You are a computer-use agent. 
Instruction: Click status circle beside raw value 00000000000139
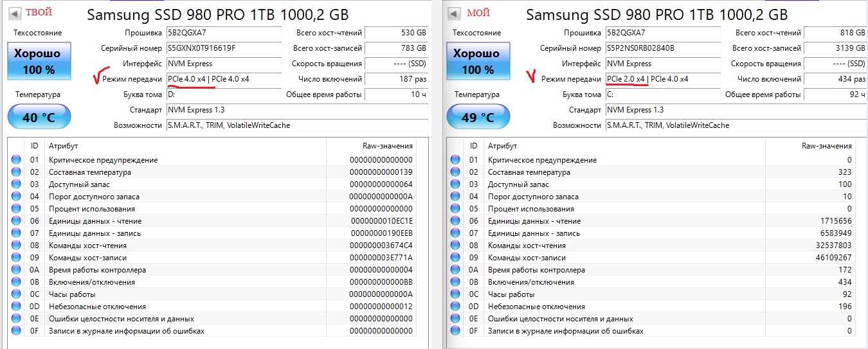point(16,172)
